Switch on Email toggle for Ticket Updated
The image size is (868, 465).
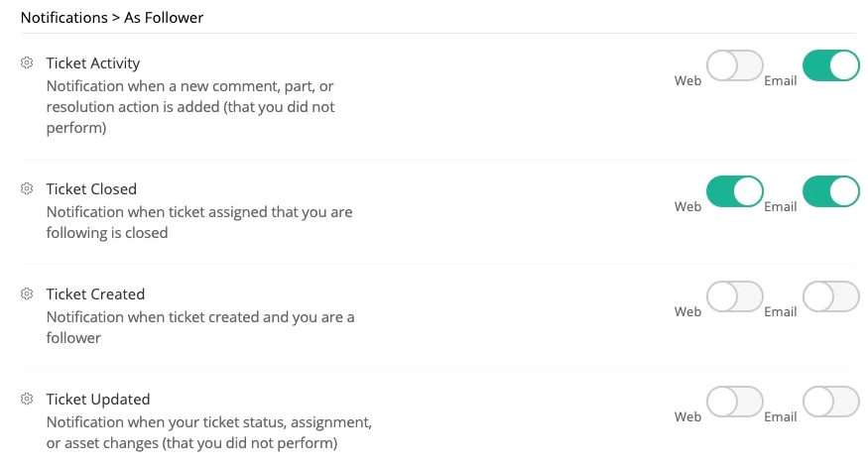click(x=830, y=402)
